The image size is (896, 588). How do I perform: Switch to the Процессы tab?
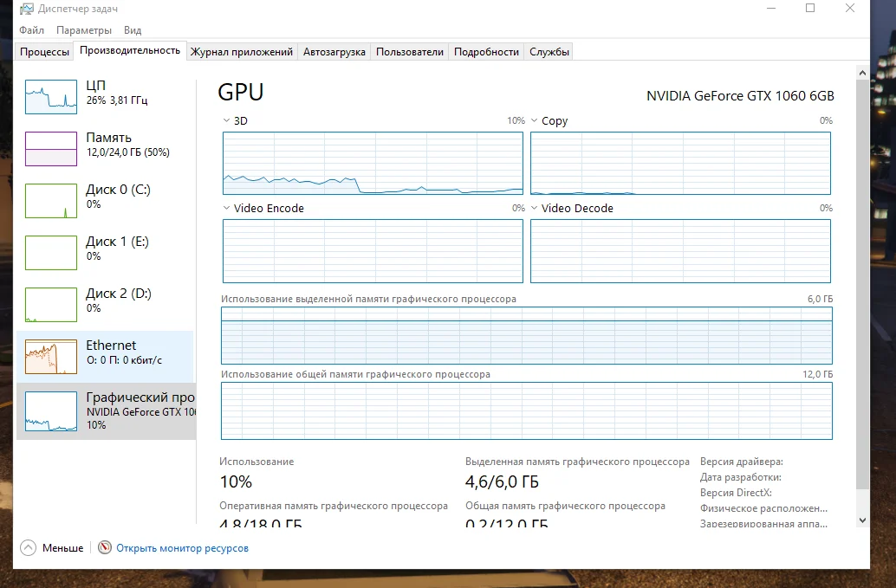[x=45, y=52]
